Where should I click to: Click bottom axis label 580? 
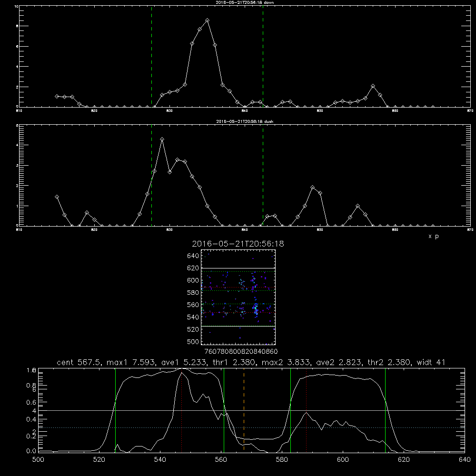coord(282,460)
